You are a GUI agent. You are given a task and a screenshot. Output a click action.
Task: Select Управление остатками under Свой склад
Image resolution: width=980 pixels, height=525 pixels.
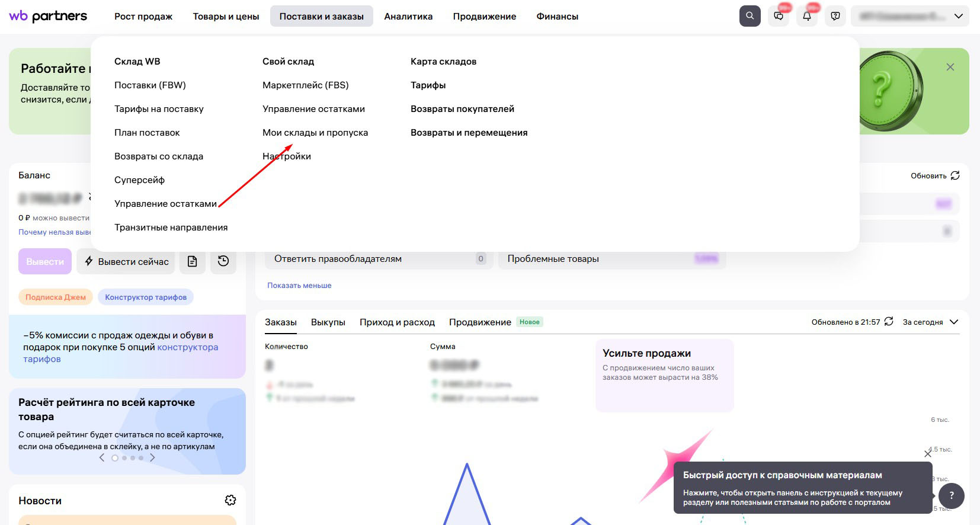[313, 109]
